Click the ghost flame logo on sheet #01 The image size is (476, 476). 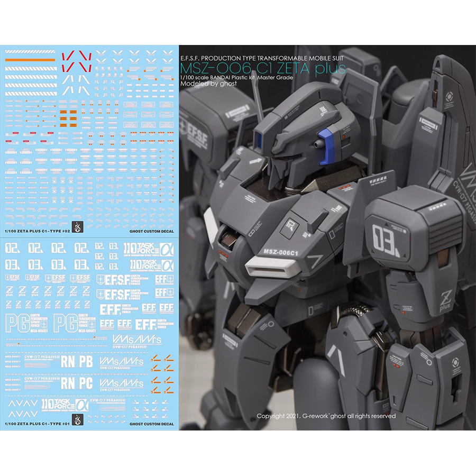coord(77,420)
